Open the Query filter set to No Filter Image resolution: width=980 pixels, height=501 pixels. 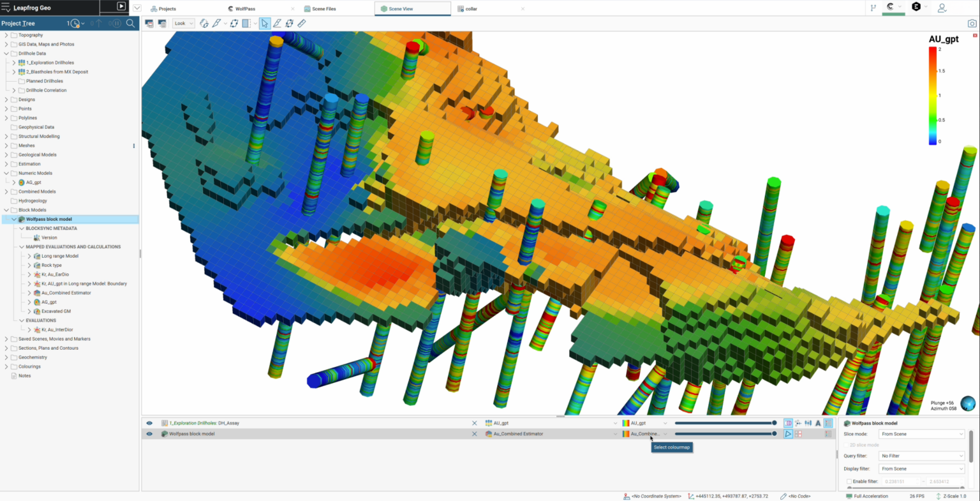click(921, 455)
